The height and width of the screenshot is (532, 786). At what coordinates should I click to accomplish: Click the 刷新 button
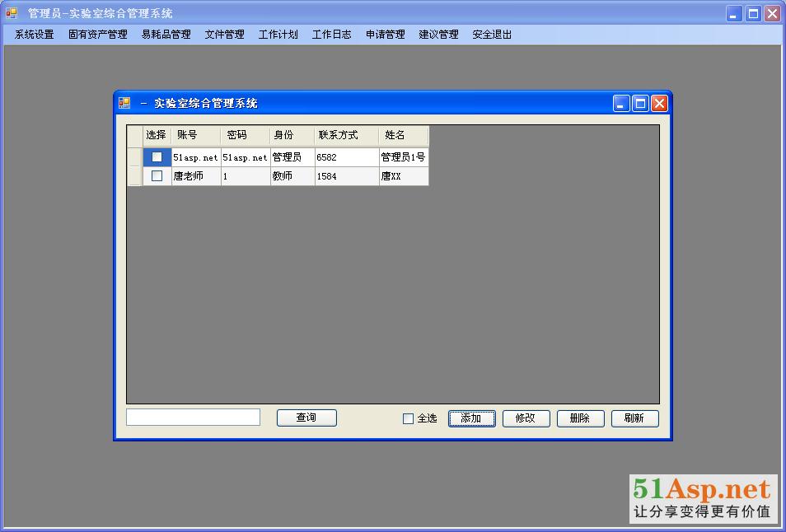[x=635, y=418]
